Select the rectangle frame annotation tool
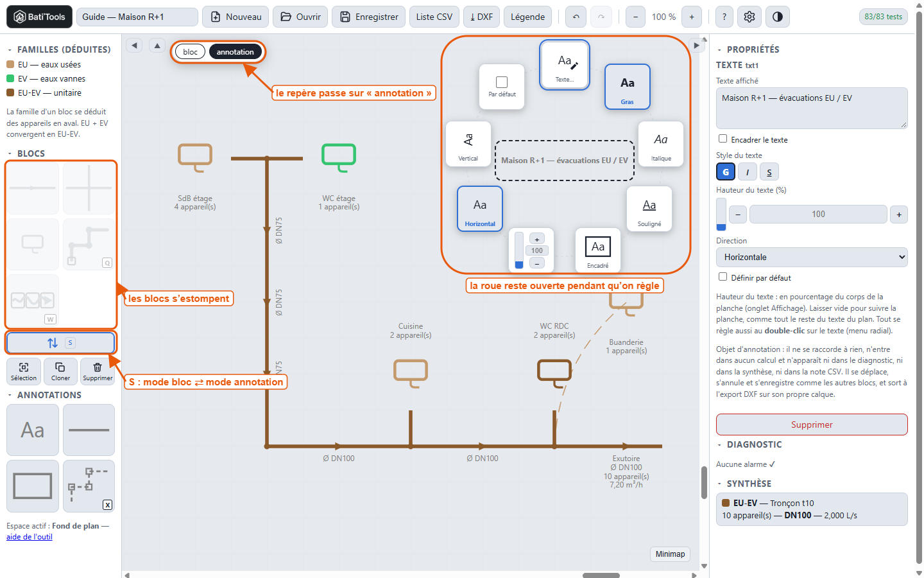This screenshot has width=924, height=578. point(33,486)
